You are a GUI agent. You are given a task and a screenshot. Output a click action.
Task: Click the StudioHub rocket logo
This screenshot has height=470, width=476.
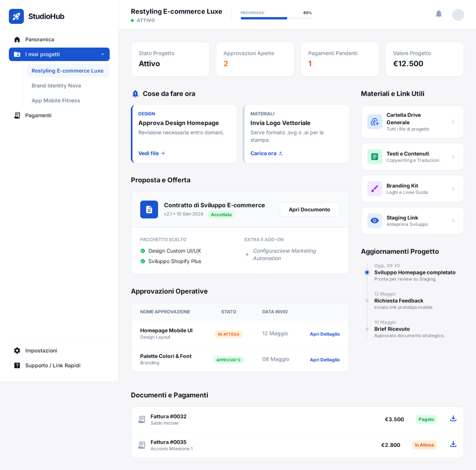click(x=16, y=16)
